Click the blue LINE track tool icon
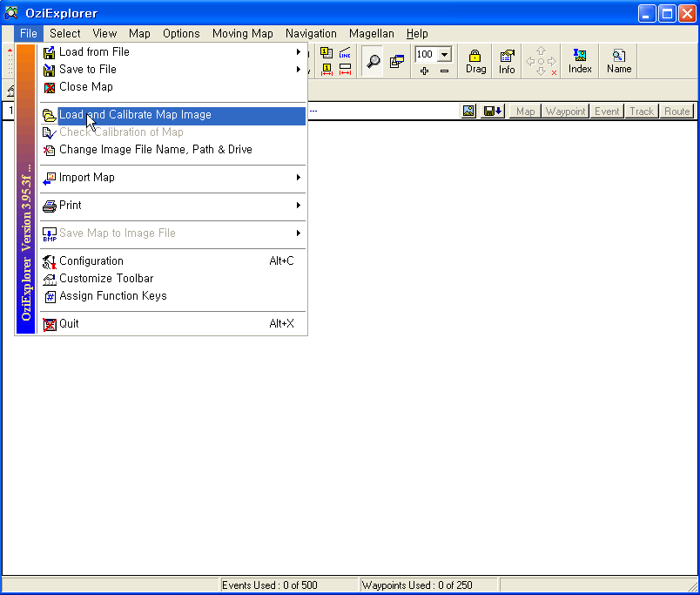This screenshot has height=595, width=700. pyautogui.click(x=345, y=53)
